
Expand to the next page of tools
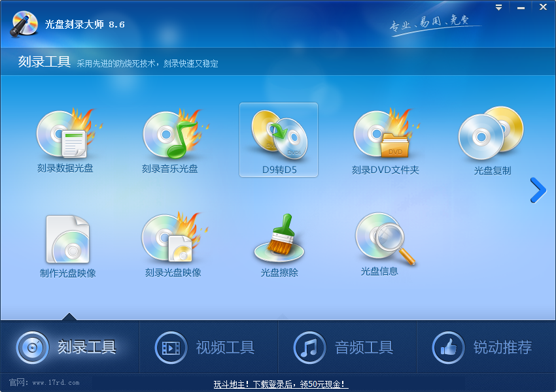(538, 190)
